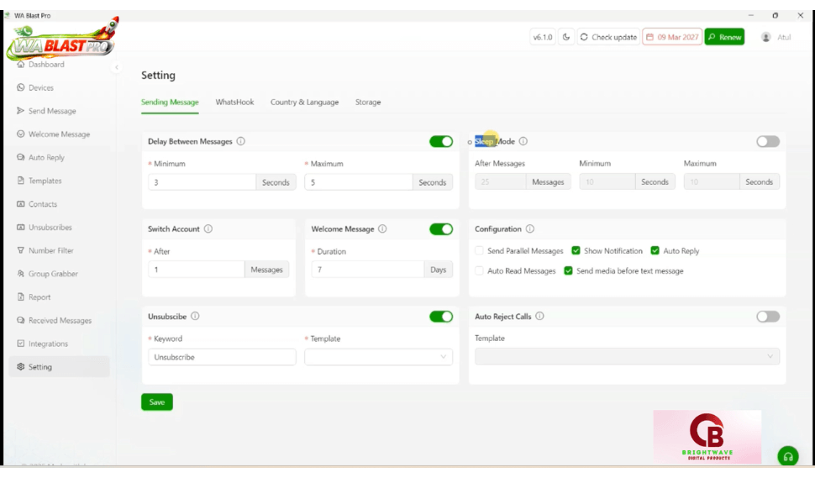Click the headset support icon
This screenshot has height=504, width=815.
click(787, 456)
